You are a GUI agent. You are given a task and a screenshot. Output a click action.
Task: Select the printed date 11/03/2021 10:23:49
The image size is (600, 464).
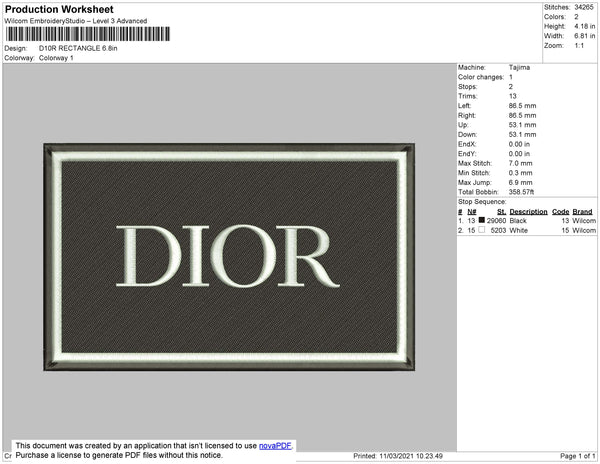click(x=411, y=456)
